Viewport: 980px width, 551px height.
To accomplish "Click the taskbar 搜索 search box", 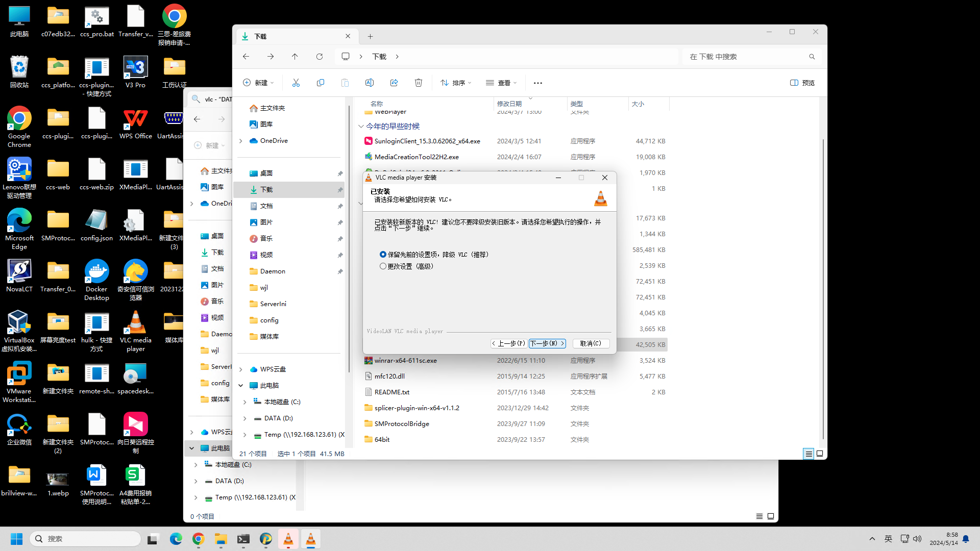I will coord(85,539).
